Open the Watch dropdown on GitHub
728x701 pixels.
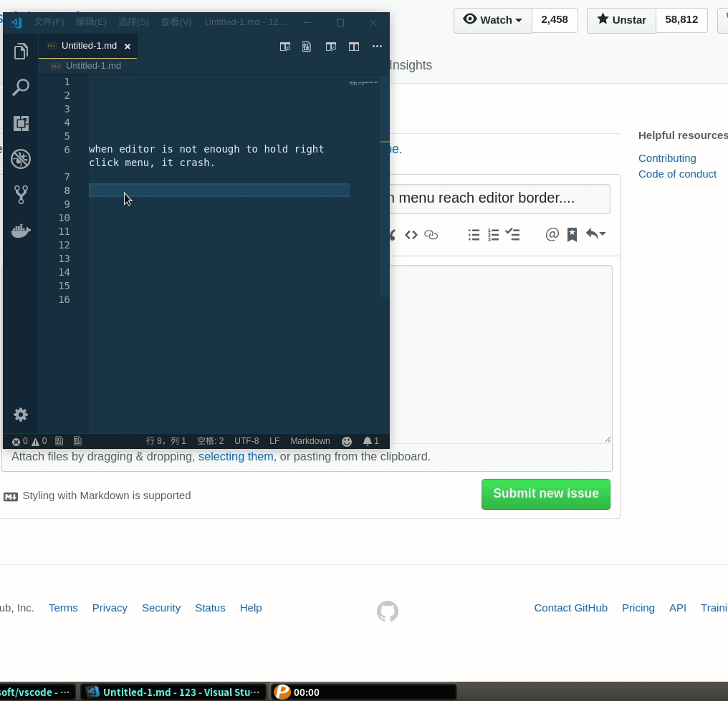pyautogui.click(x=492, y=20)
